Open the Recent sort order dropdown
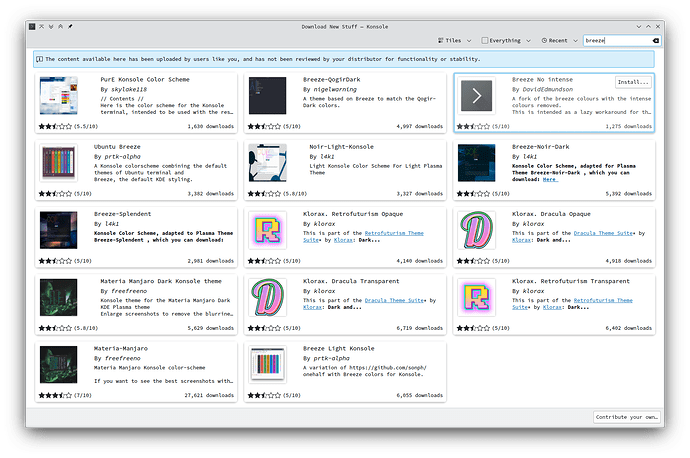Screen dimensions: 690x458 559,40
